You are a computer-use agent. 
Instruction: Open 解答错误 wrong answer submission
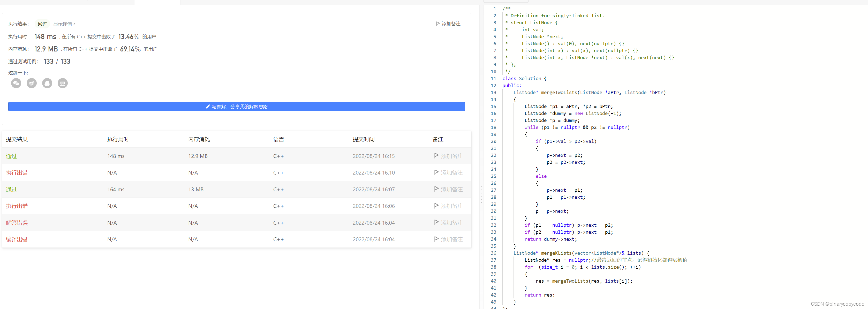point(17,223)
